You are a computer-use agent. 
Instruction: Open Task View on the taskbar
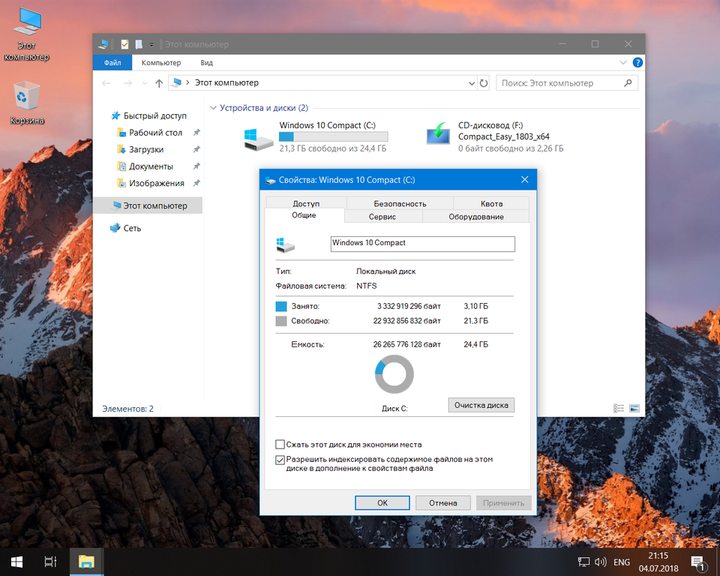(51, 562)
